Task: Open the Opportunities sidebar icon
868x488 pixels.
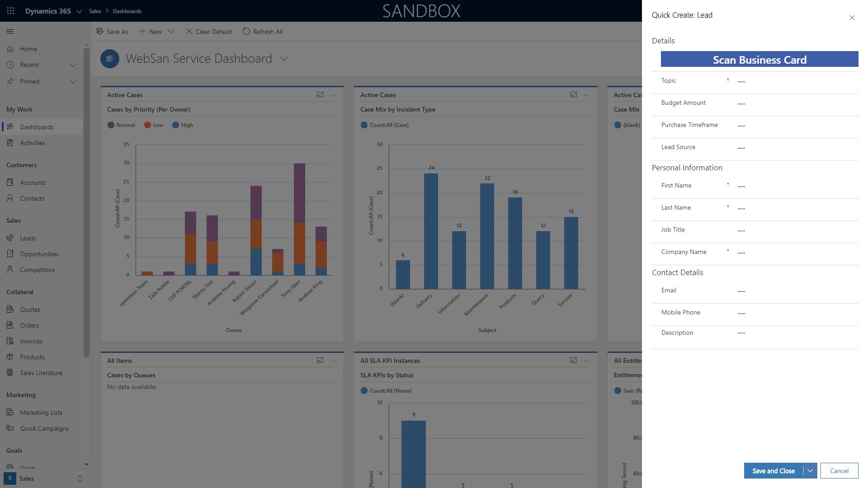Action: [10, 254]
